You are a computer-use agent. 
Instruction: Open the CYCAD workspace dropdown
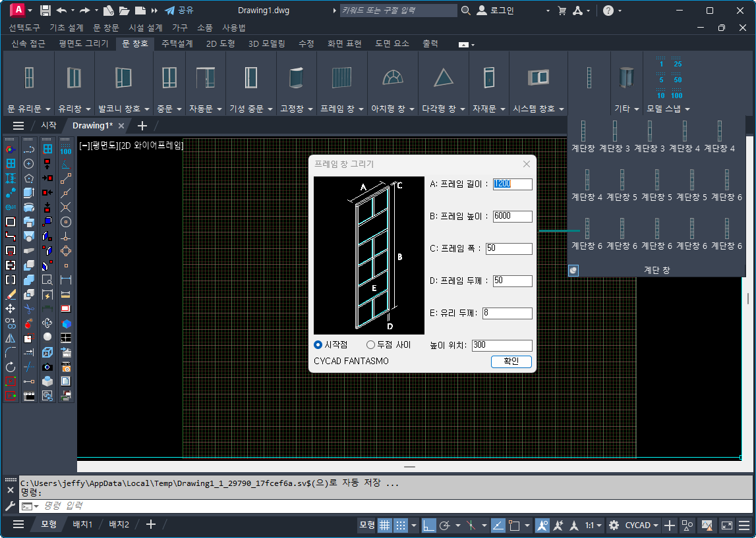(642, 525)
